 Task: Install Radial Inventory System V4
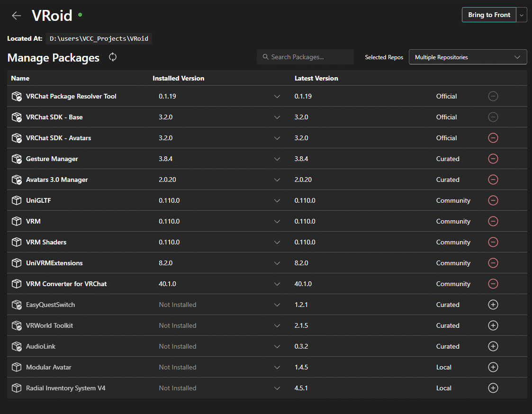[x=493, y=388]
